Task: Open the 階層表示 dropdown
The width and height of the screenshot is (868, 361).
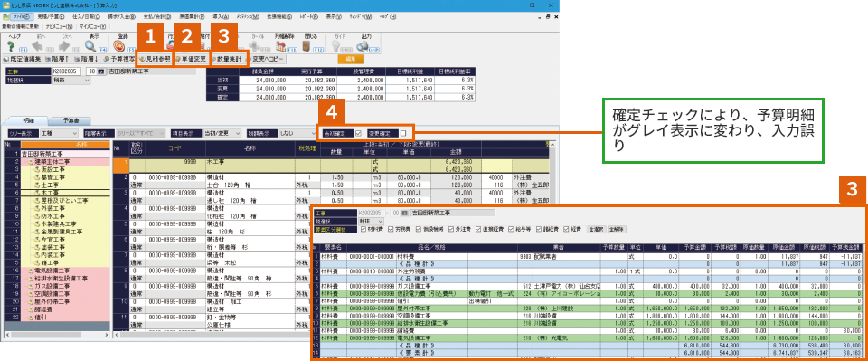Action: coord(141,133)
